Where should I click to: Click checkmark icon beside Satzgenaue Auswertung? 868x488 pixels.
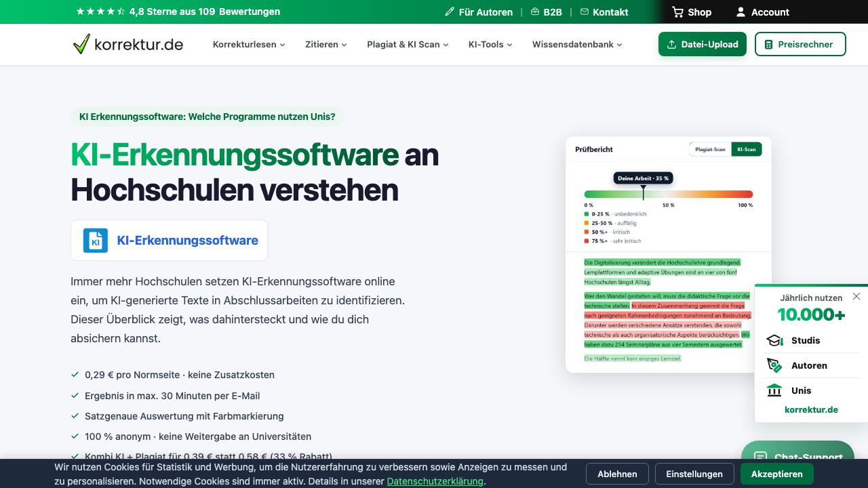click(75, 415)
